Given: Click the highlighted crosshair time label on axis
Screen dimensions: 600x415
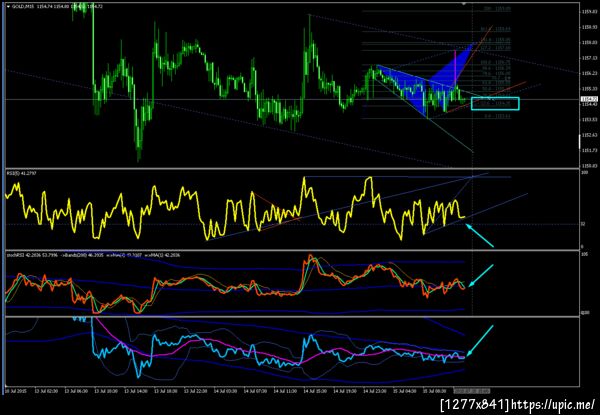Looking at the screenshot, I should [471, 391].
